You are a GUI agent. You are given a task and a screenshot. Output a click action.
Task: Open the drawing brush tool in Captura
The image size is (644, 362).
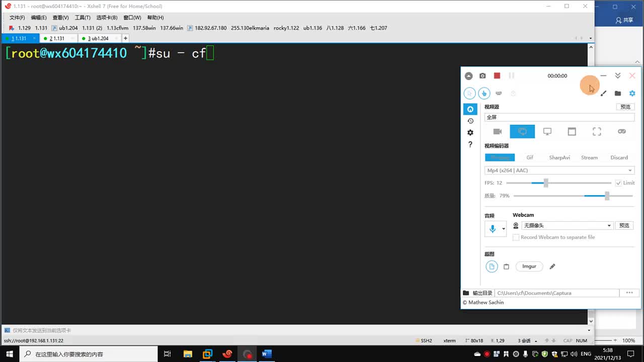click(603, 93)
